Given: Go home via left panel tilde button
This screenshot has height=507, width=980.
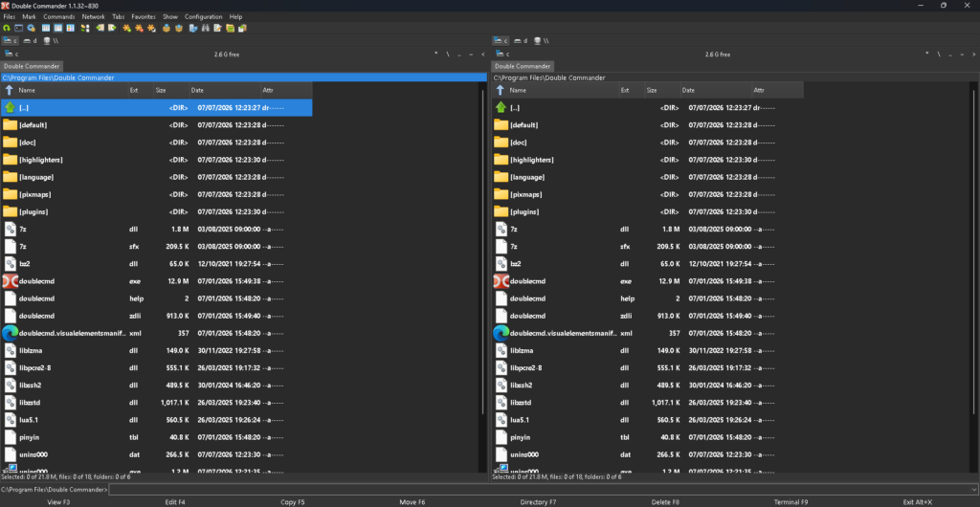Looking at the screenshot, I should (x=471, y=55).
